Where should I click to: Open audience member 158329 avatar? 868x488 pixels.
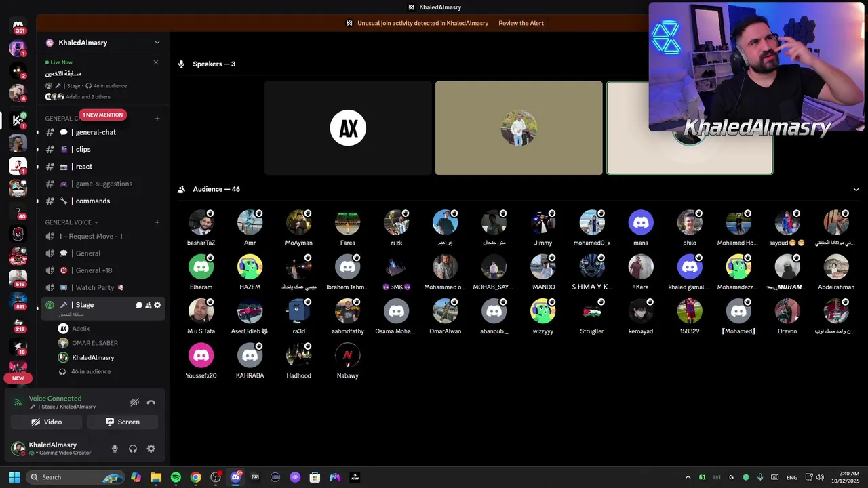pos(689,311)
